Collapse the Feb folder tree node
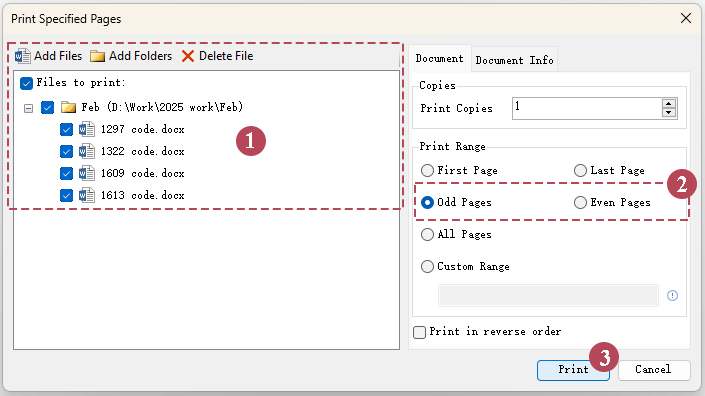The image size is (705, 396). coord(28,108)
